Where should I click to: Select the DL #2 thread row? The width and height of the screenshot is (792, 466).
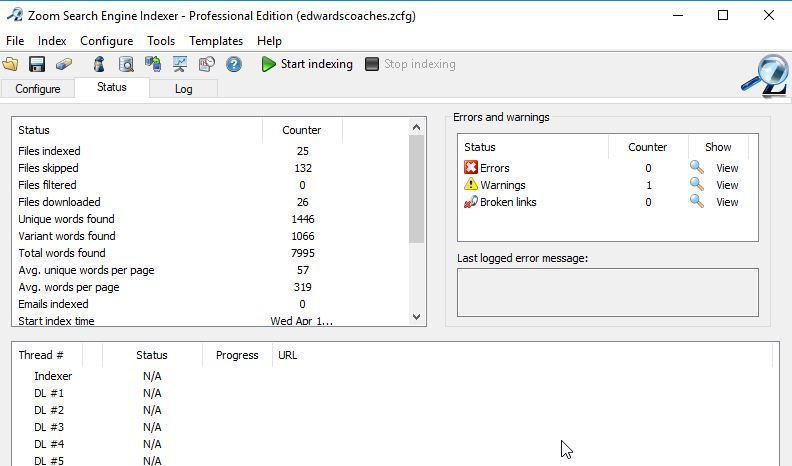tap(395, 410)
